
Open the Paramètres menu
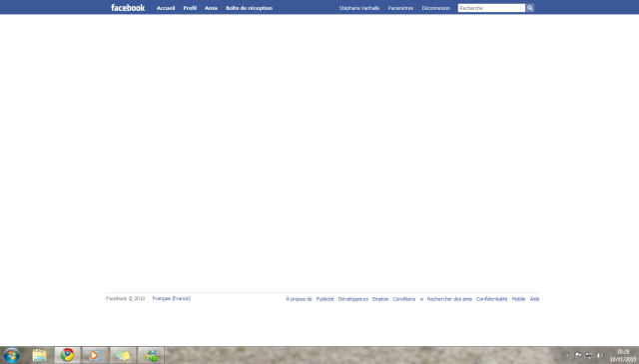click(400, 8)
